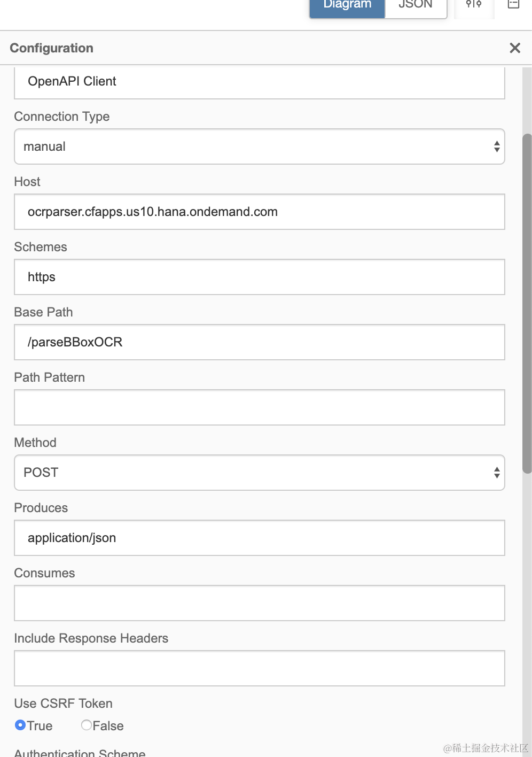Click the Method select arrows
Viewport: 532px width, 757px height.
(x=497, y=473)
